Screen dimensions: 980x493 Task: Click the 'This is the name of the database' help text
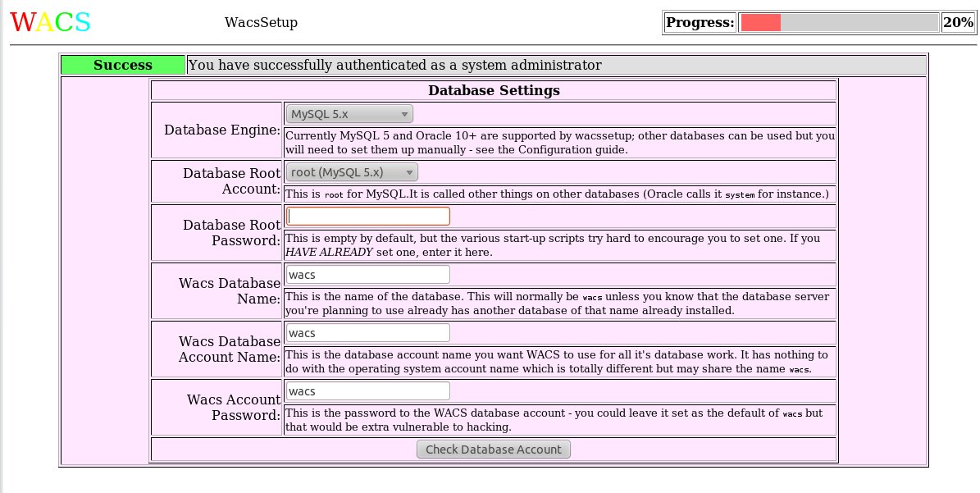coord(557,303)
